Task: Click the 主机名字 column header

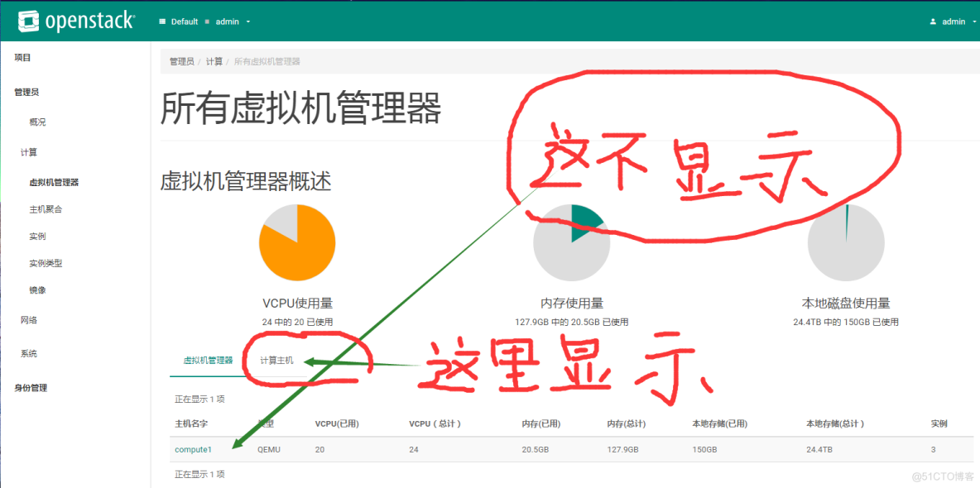Action: point(191,423)
